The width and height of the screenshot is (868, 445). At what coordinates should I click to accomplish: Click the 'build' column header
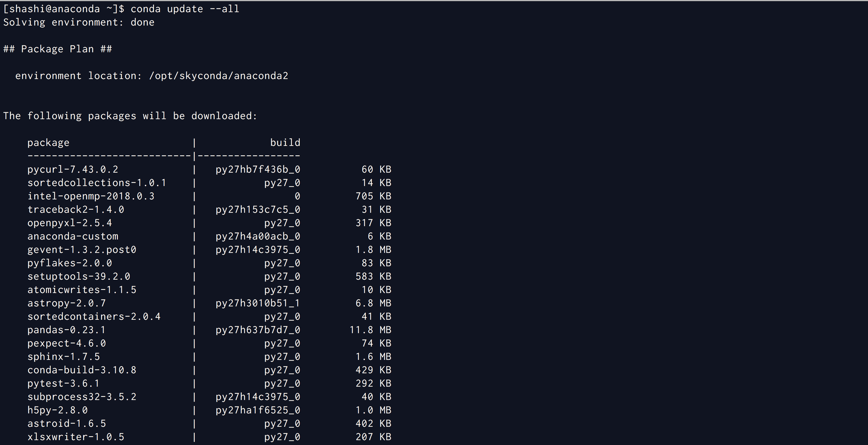[x=285, y=143]
